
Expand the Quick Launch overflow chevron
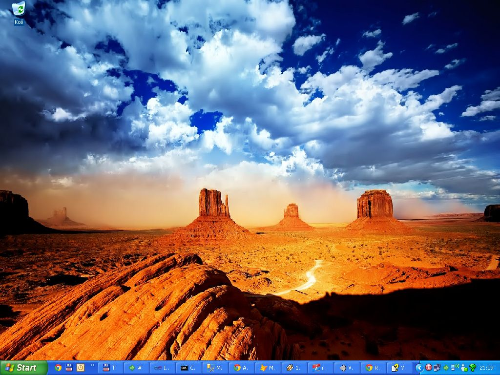point(92,365)
